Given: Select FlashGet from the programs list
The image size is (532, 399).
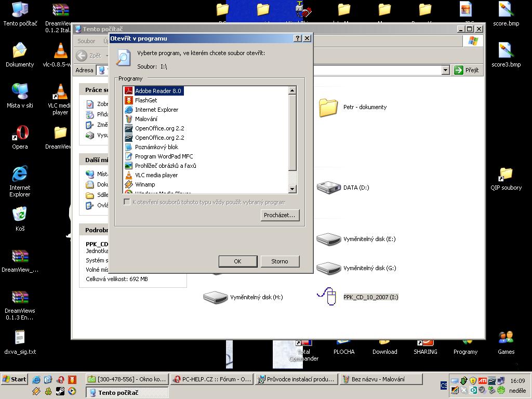Looking at the screenshot, I should point(145,100).
